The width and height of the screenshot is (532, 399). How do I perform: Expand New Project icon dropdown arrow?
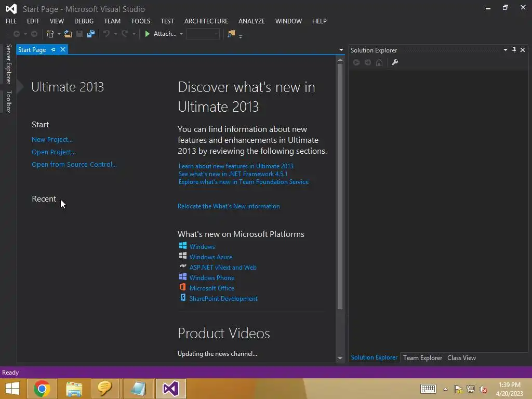click(x=59, y=34)
